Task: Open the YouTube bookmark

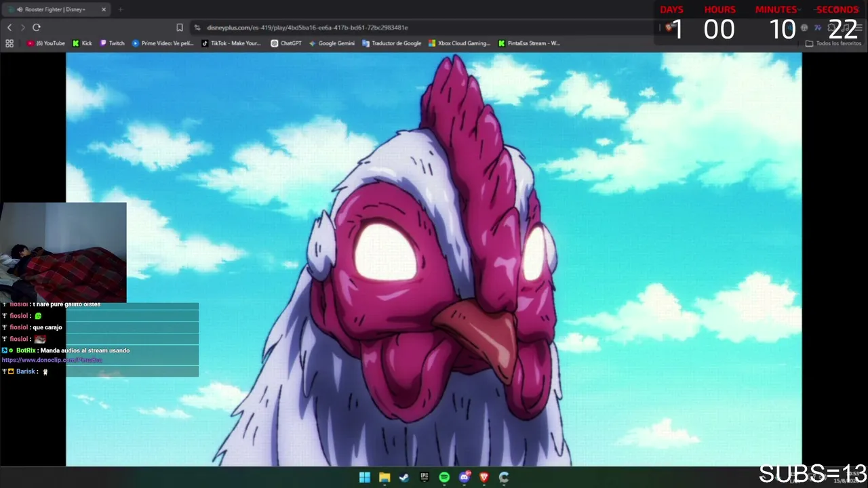Action: click(x=46, y=43)
